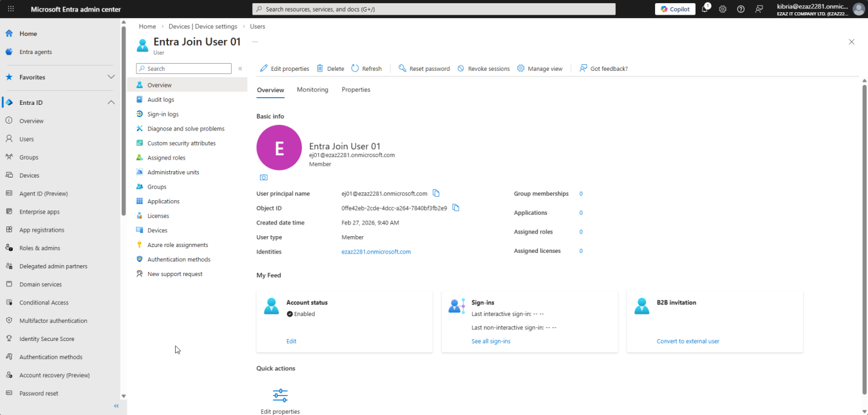The height and width of the screenshot is (415, 868).
Task: Open the settings gear in header
Action: point(723,9)
